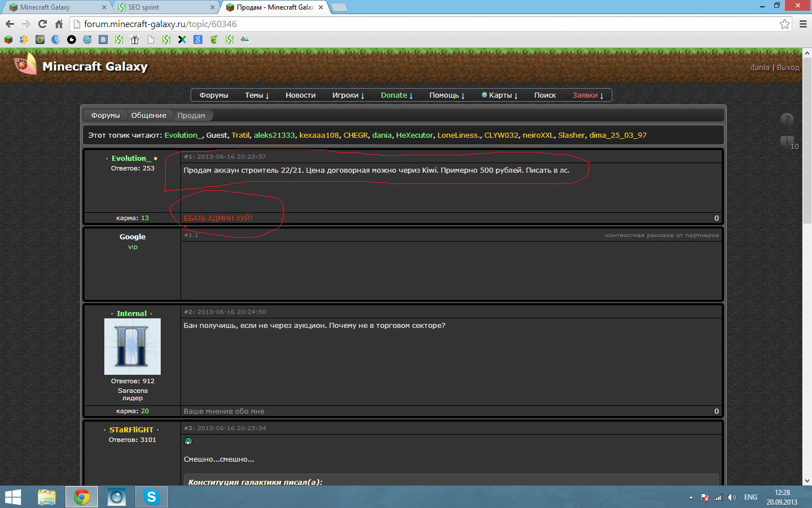This screenshot has height=508, width=812.
Task: Open reader Slasher profile
Action: (571, 135)
